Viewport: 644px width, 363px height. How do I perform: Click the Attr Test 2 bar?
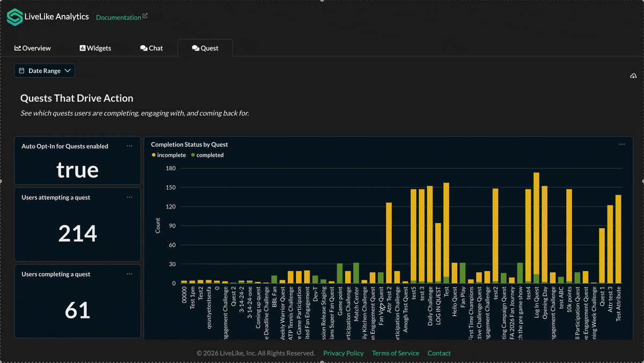(389, 243)
